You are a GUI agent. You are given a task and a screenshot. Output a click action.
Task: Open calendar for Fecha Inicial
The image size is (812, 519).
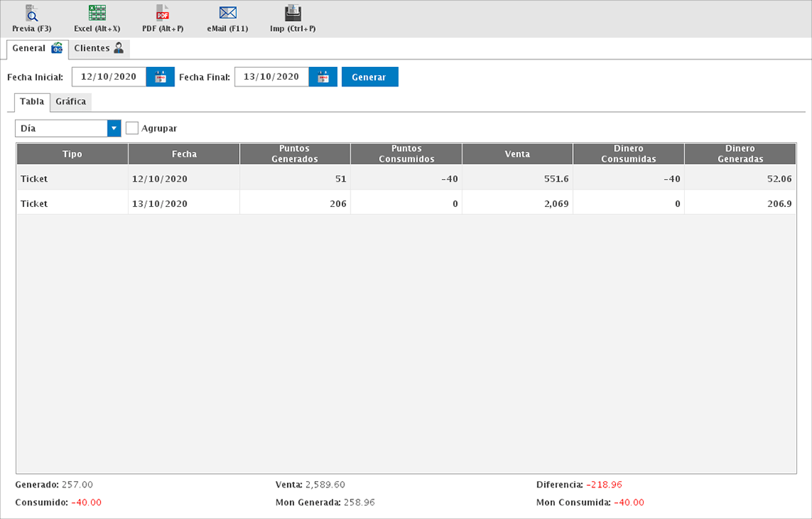tap(160, 77)
